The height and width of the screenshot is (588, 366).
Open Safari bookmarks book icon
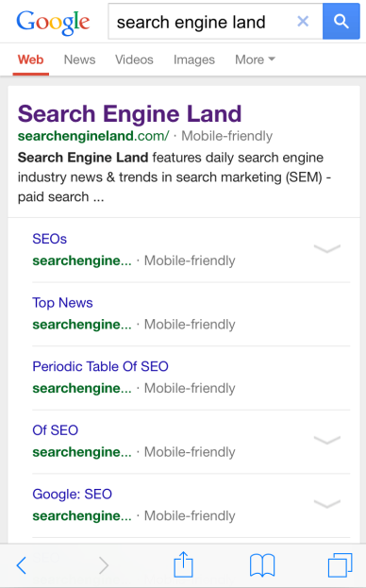(x=262, y=565)
